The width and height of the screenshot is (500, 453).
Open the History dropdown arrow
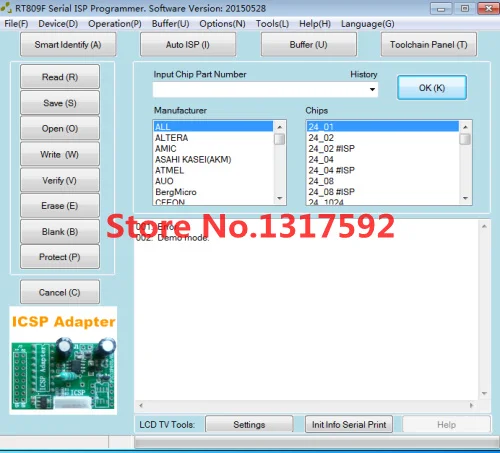(x=372, y=90)
